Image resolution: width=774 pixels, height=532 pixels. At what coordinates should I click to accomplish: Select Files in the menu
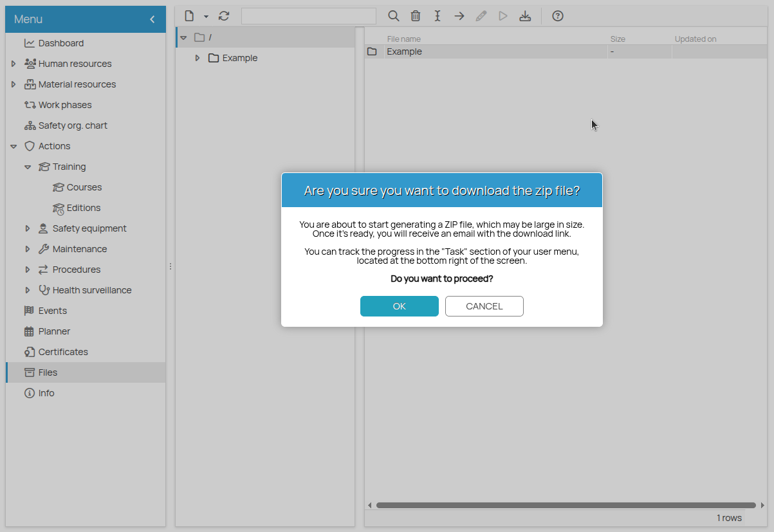[x=86, y=372]
